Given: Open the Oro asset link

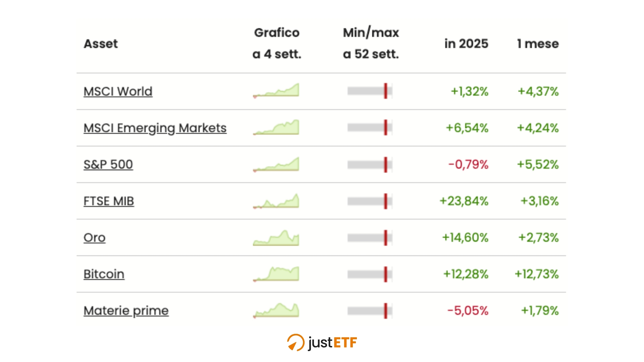Looking at the screenshot, I should pos(94,238).
